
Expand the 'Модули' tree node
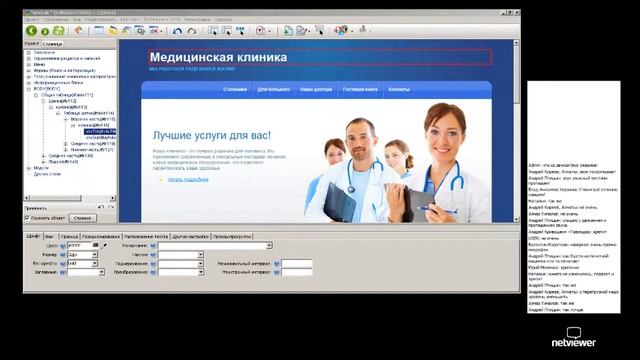[x=29, y=168]
